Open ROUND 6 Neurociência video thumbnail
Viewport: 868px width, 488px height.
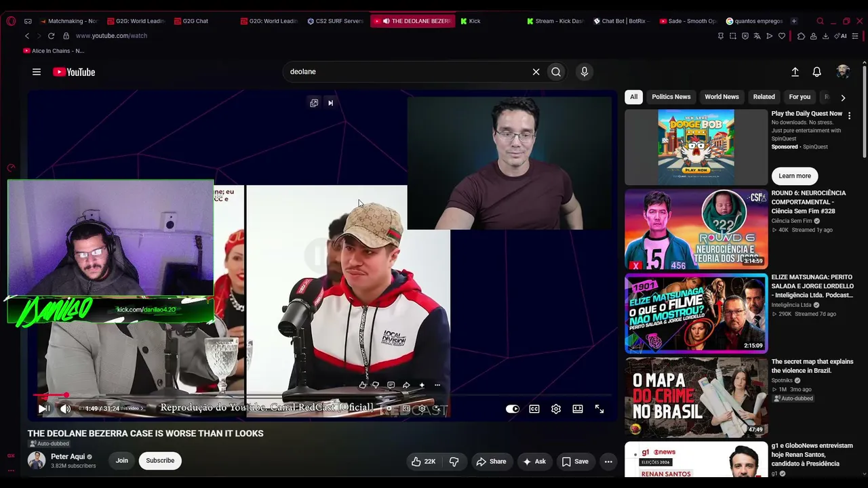[x=696, y=229]
